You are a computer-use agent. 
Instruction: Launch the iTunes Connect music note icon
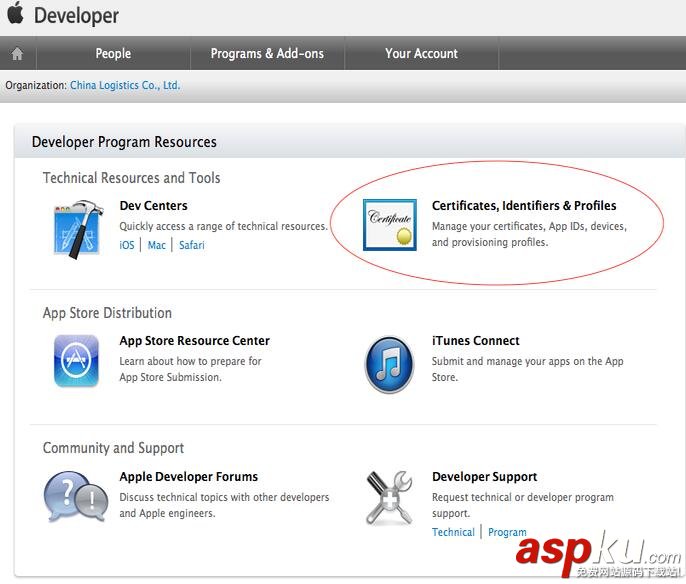[x=389, y=364]
